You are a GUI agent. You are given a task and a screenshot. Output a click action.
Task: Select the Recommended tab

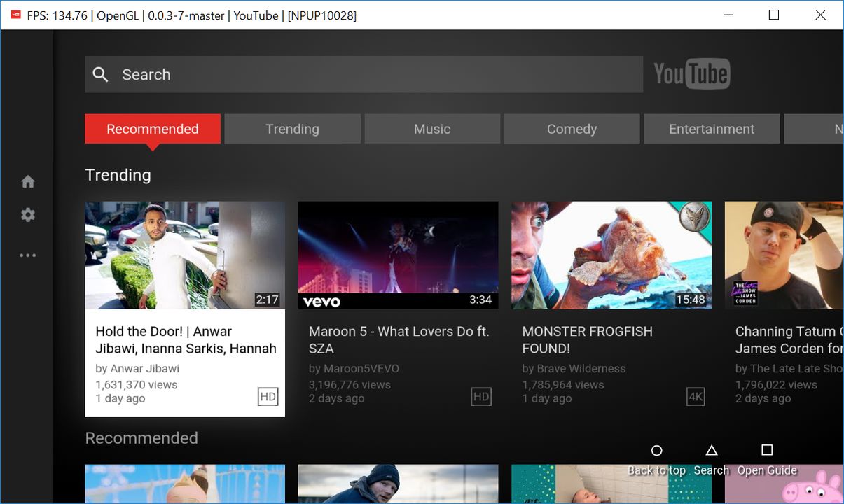153,129
